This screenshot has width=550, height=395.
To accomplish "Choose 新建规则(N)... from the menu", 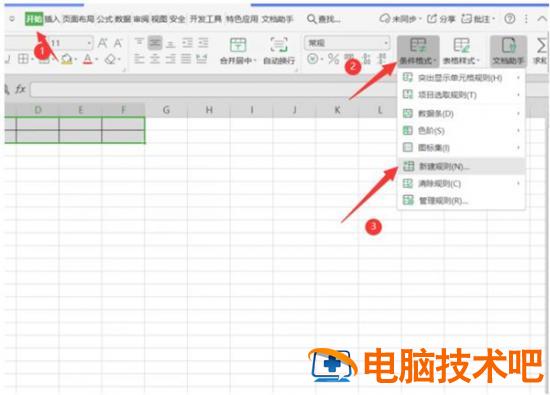I will pyautogui.click(x=461, y=166).
